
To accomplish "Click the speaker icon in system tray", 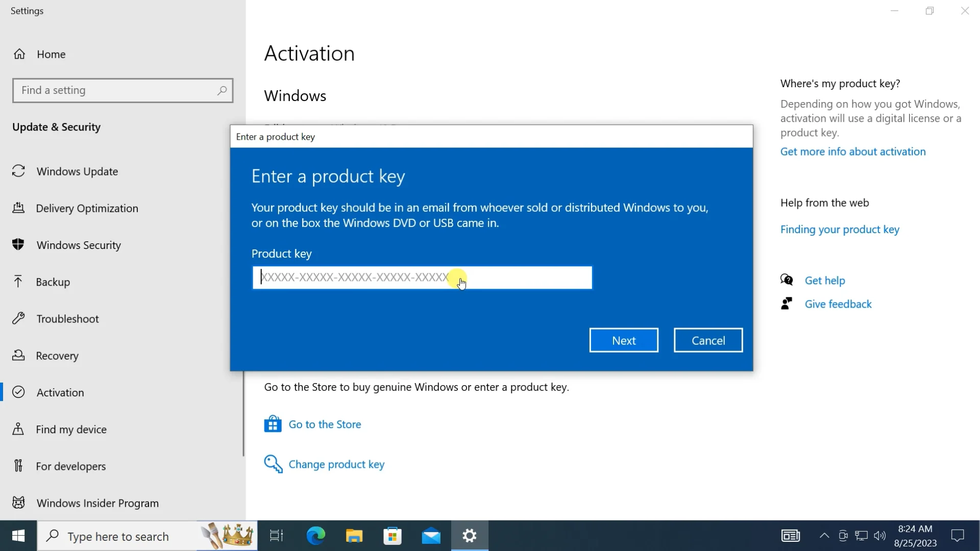I will [880, 536].
